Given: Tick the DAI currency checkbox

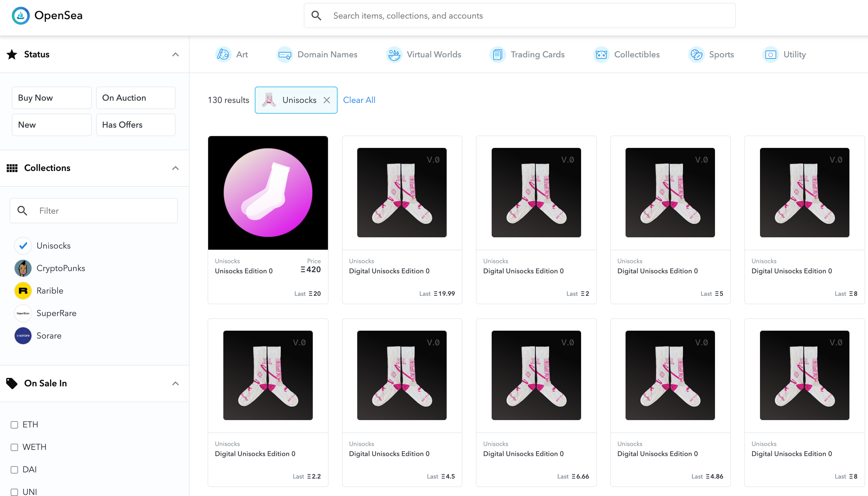Looking at the screenshot, I should [14, 470].
